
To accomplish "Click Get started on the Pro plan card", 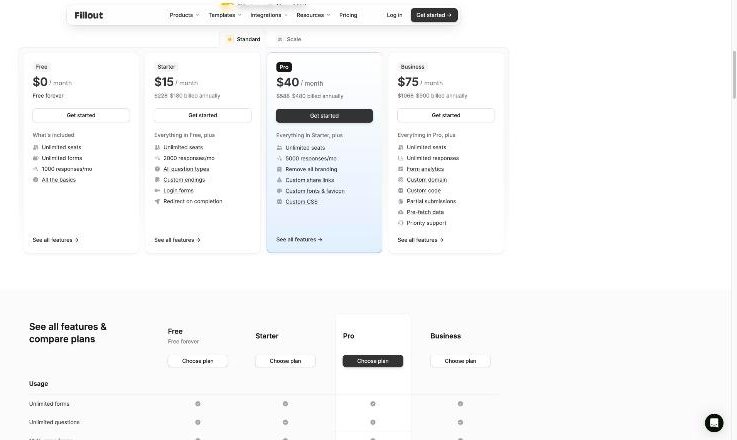I will point(324,116).
